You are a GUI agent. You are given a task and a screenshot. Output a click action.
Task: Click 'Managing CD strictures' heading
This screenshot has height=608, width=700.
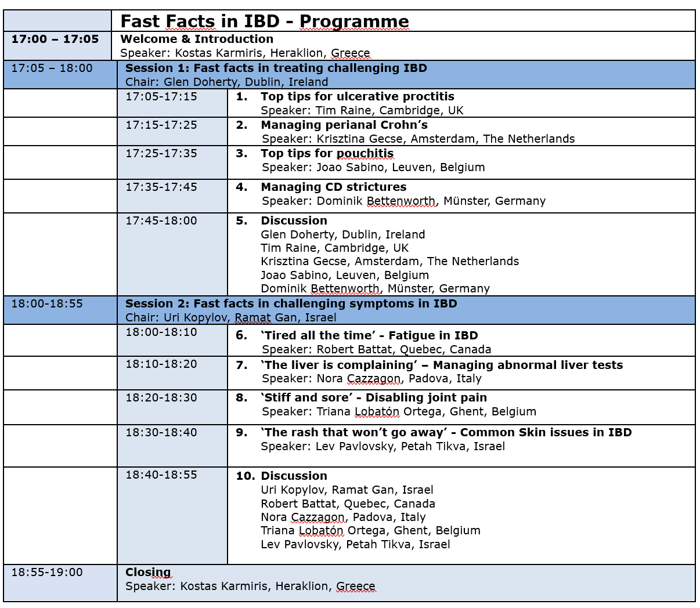pos(333,187)
